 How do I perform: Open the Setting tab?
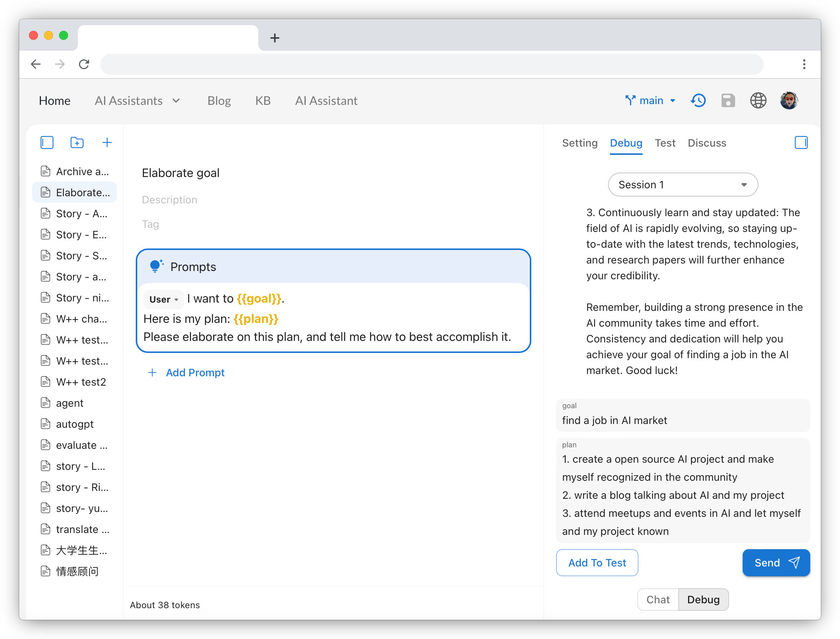click(579, 143)
